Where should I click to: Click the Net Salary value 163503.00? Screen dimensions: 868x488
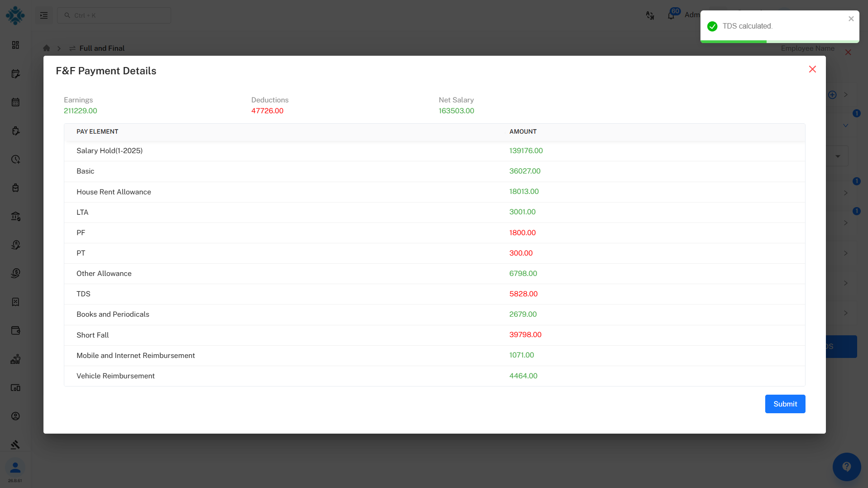(x=456, y=111)
